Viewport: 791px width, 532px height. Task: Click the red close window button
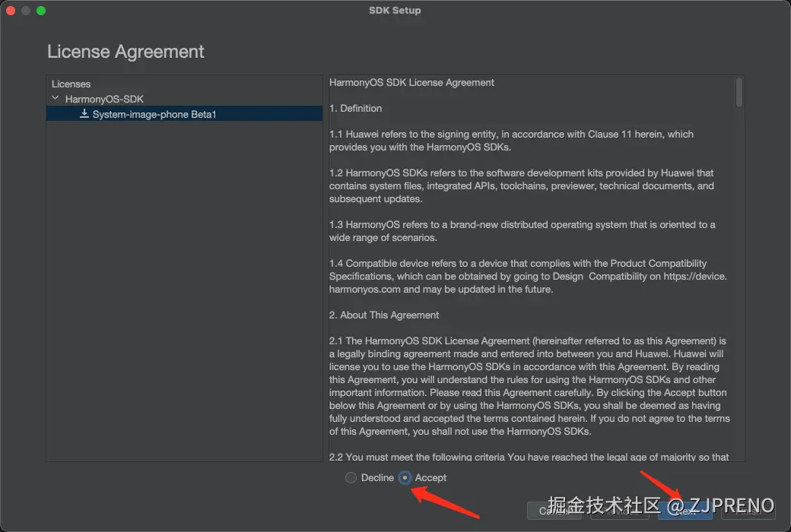[11, 10]
